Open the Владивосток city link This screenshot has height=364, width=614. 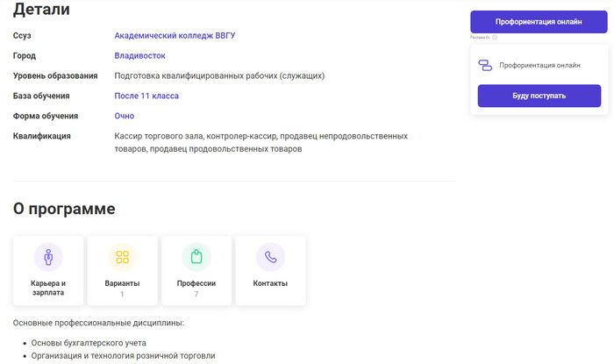[139, 56]
